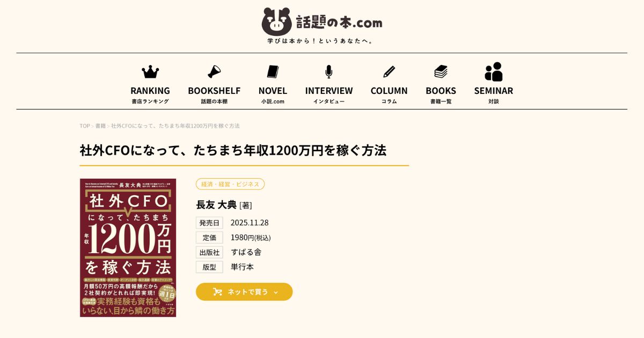
Task: Click the megaphone icon above BOOKSHELF
Action: tap(214, 72)
